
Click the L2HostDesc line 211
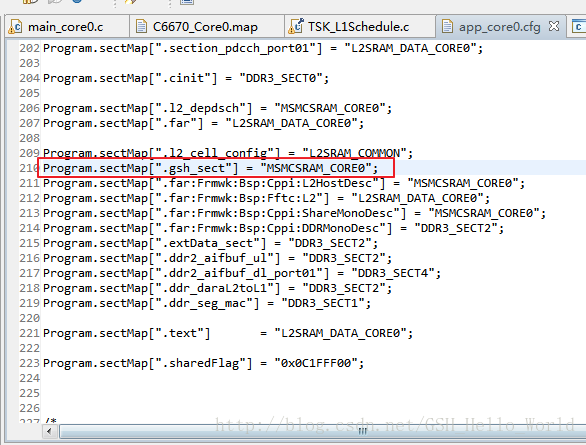[284, 183]
